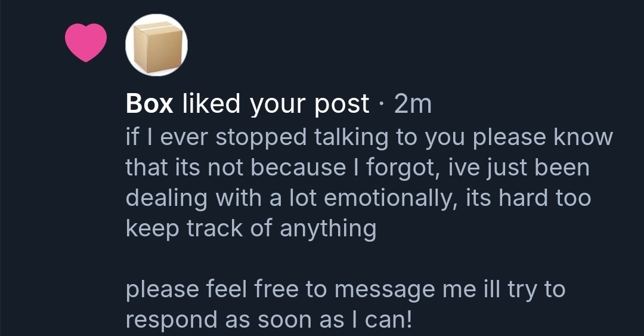Click the line "respond as soon as I can!"
This screenshot has width=644, height=336.
[268, 319]
